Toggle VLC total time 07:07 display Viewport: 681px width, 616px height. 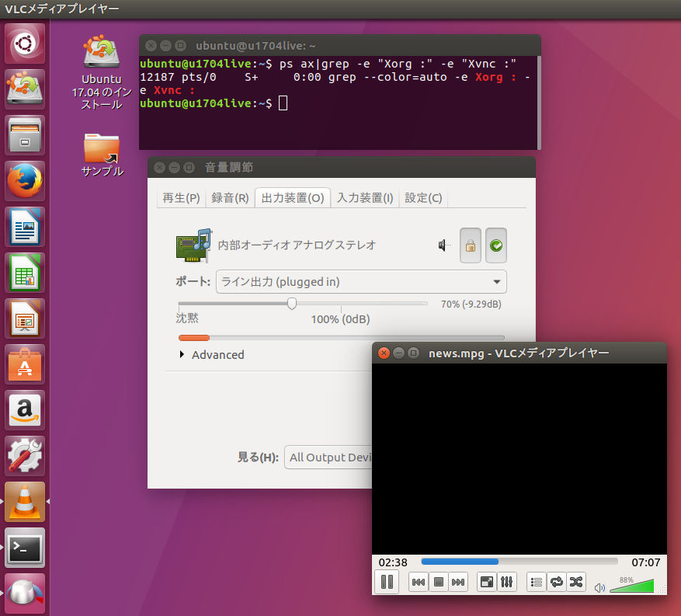[x=646, y=562]
